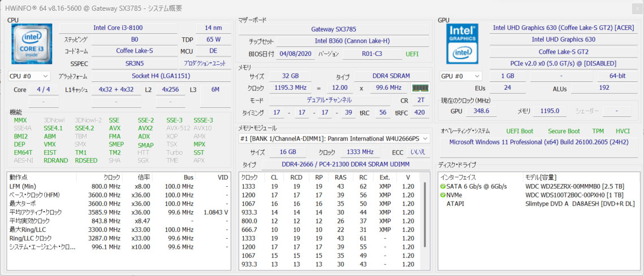
Task: Click the PCIe v2.0 x0 [DISABLED] field
Action: click(564, 64)
